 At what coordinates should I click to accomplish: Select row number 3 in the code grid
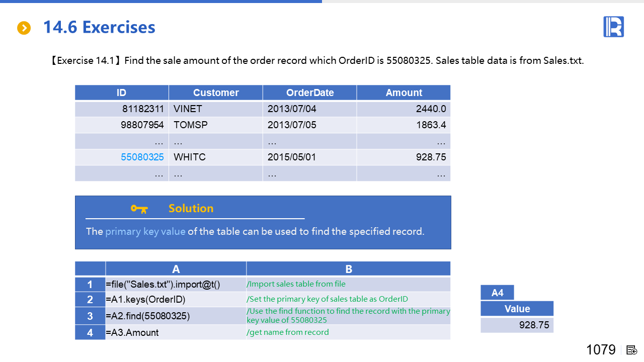click(x=90, y=316)
